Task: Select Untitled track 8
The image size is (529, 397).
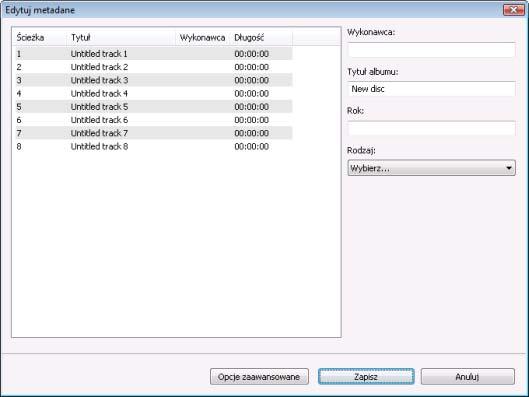Action: pos(99,146)
